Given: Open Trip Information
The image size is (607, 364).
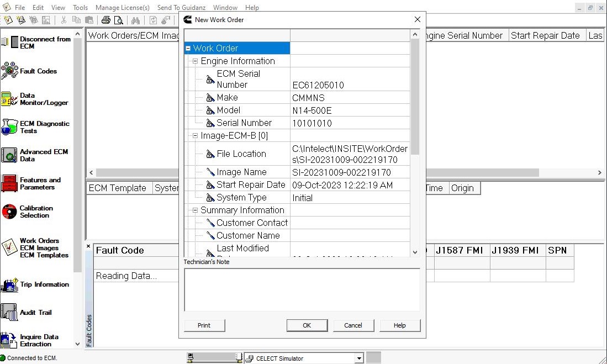Looking at the screenshot, I should tap(35, 284).
